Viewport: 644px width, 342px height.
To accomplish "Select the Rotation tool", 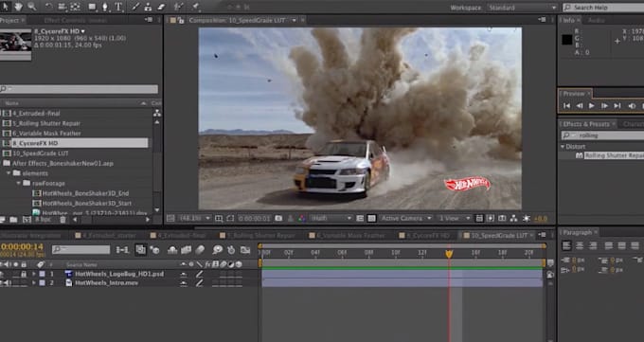I will click(x=49, y=7).
